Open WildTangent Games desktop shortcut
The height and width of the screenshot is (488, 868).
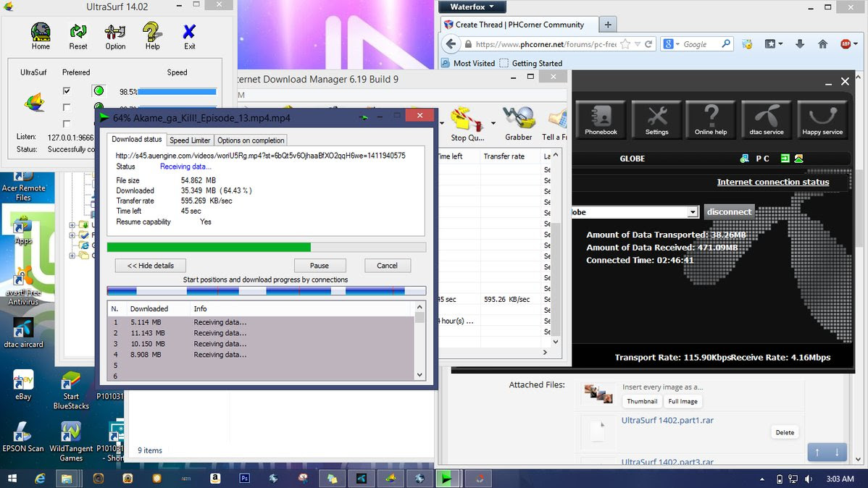pos(71,442)
